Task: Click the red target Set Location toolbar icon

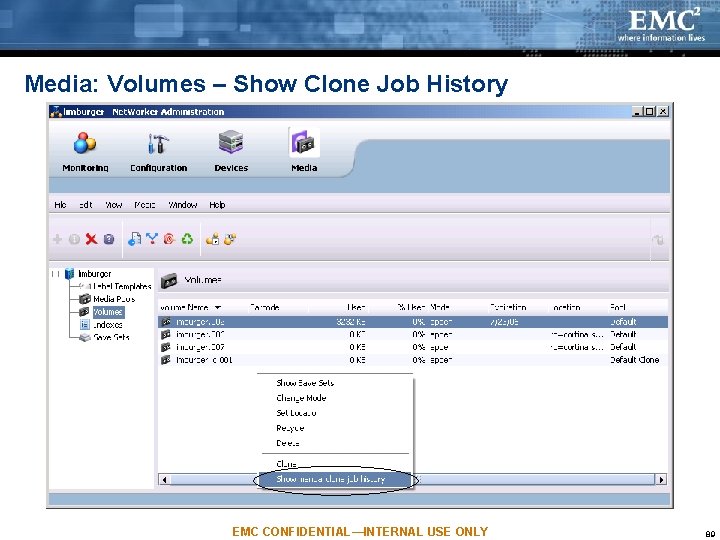Action: pyautogui.click(x=169, y=239)
